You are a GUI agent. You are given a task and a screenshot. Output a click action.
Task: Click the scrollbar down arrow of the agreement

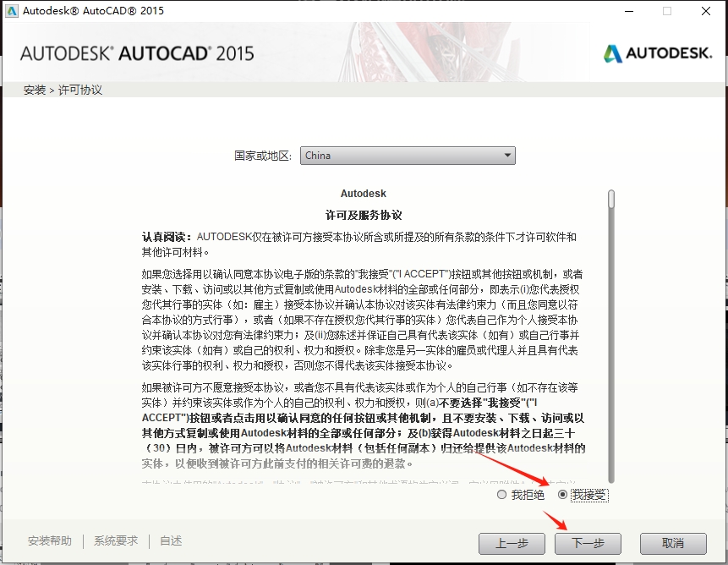click(x=610, y=478)
